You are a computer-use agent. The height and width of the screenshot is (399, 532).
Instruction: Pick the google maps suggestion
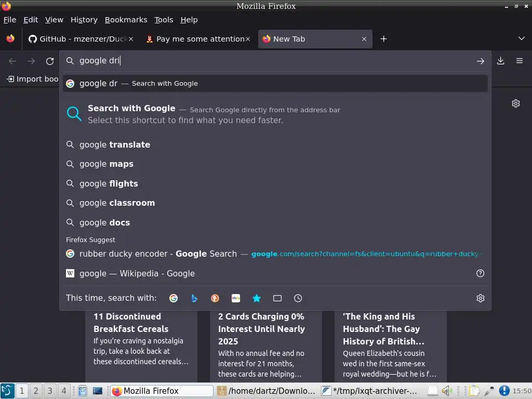275,164
